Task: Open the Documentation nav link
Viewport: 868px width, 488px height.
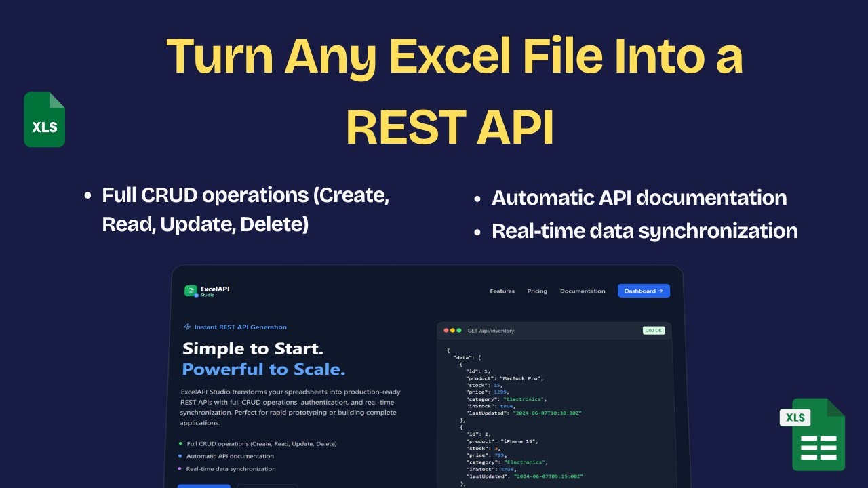Action: pos(583,291)
